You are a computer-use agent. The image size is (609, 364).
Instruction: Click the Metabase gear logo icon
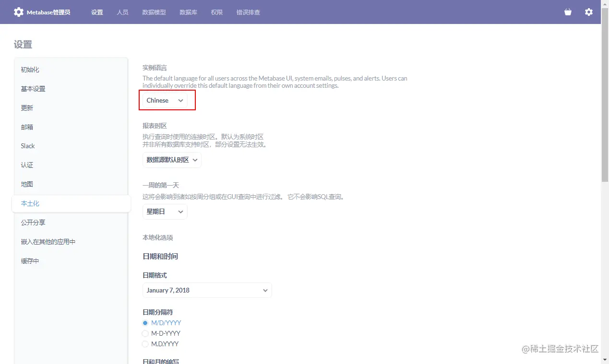[x=18, y=12]
